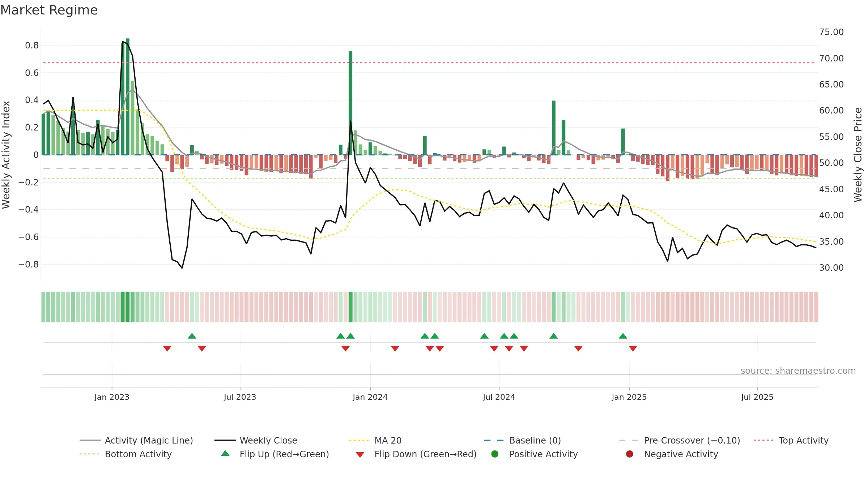Select the Jul 2023 x-axis label
Viewport: 868px width, 488px height.
click(x=240, y=397)
